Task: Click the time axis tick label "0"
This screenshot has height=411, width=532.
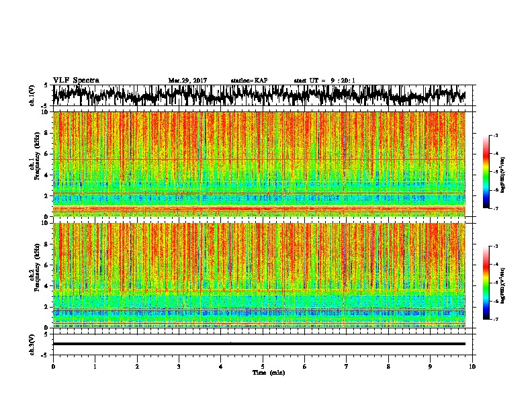Action: click(x=53, y=367)
